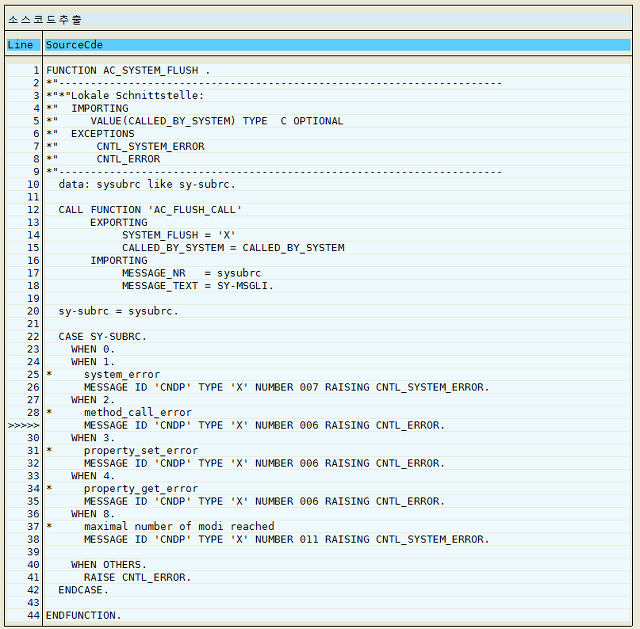
Task: Click the 'IMPORTING' keyword on line 16
Action: (119, 260)
